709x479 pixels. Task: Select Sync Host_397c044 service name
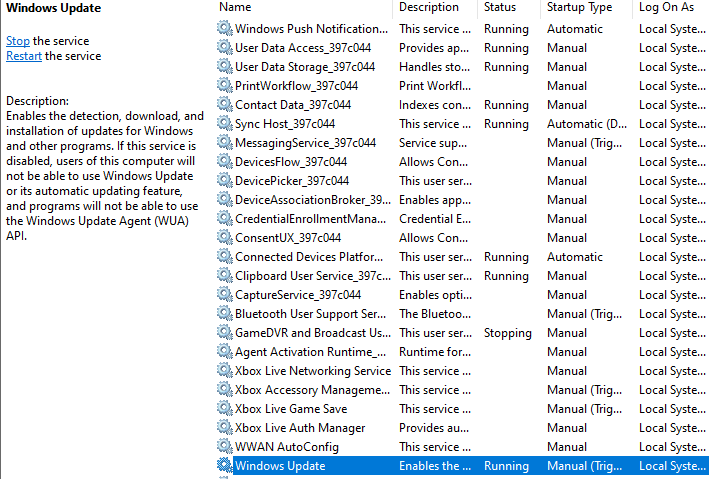[x=285, y=124]
